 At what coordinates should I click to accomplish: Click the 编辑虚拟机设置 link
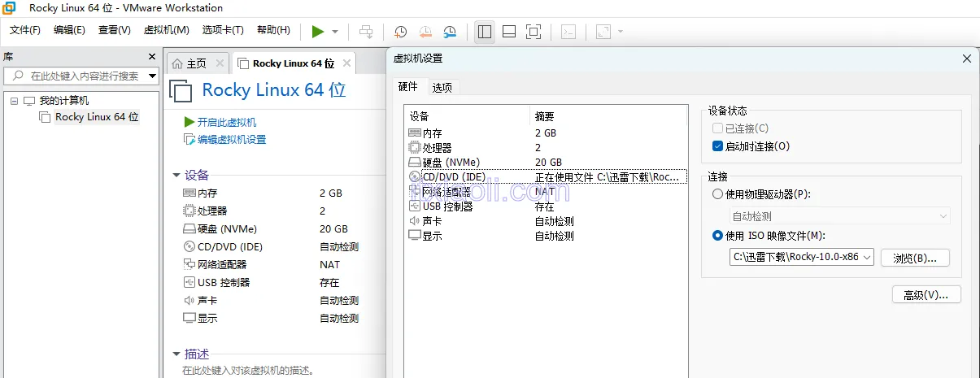232,140
